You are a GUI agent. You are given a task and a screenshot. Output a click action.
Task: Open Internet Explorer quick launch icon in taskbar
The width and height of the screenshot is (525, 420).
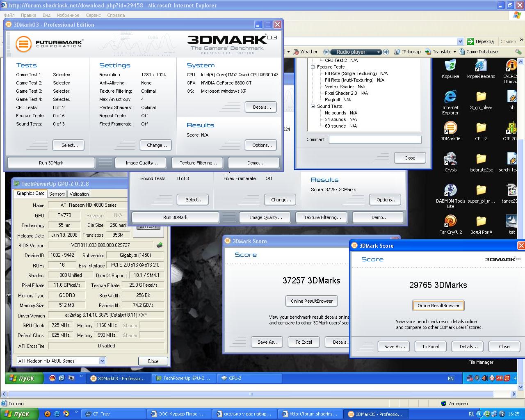[57, 414]
